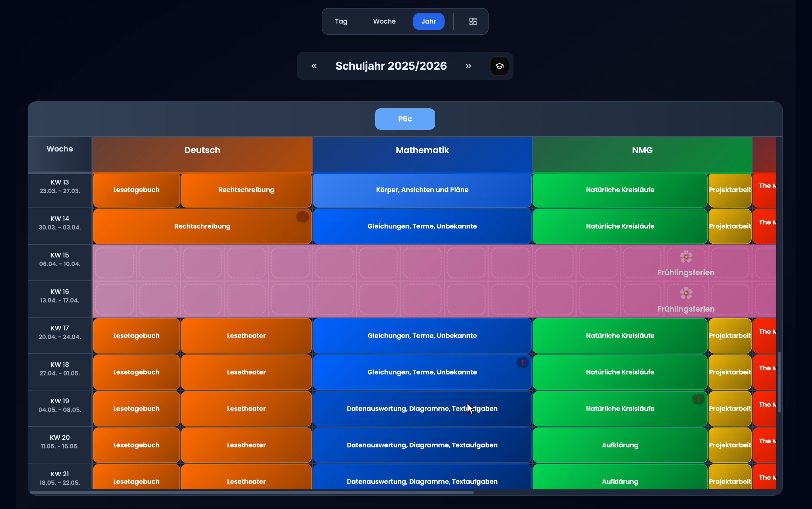Open KW 14 Gleichungen, Terme, Unbekannte block
The height and width of the screenshot is (509, 812).
coord(422,226)
